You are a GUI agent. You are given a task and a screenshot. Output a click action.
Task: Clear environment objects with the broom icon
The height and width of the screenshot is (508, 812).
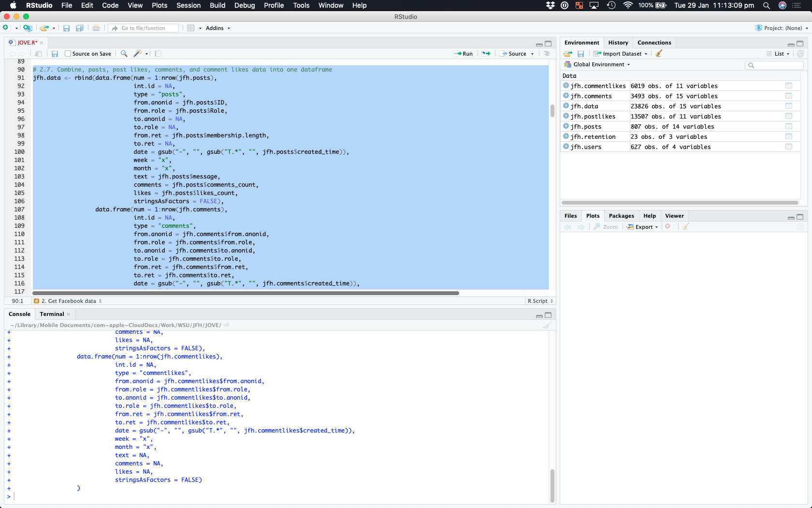click(659, 54)
